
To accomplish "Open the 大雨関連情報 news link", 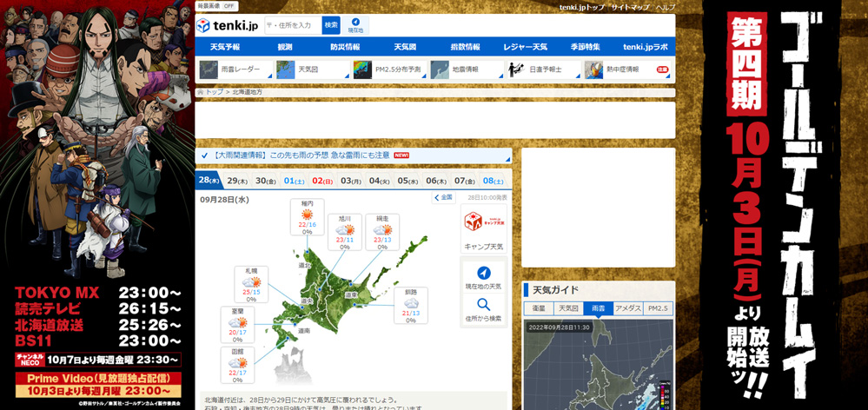I will [x=301, y=155].
